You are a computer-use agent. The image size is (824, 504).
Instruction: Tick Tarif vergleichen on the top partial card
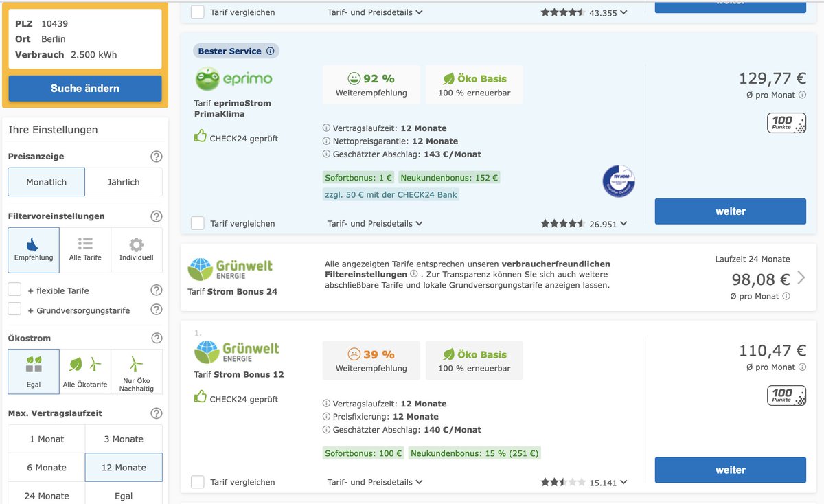(198, 12)
